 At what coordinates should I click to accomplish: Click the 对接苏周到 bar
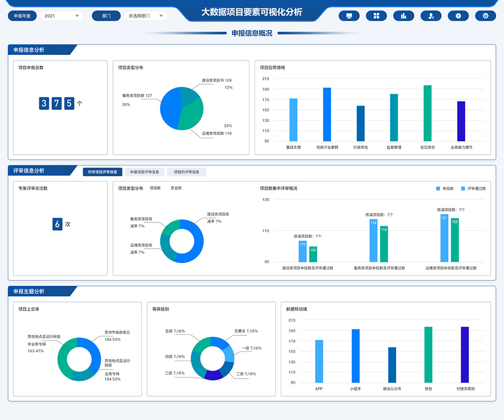click(x=465, y=355)
